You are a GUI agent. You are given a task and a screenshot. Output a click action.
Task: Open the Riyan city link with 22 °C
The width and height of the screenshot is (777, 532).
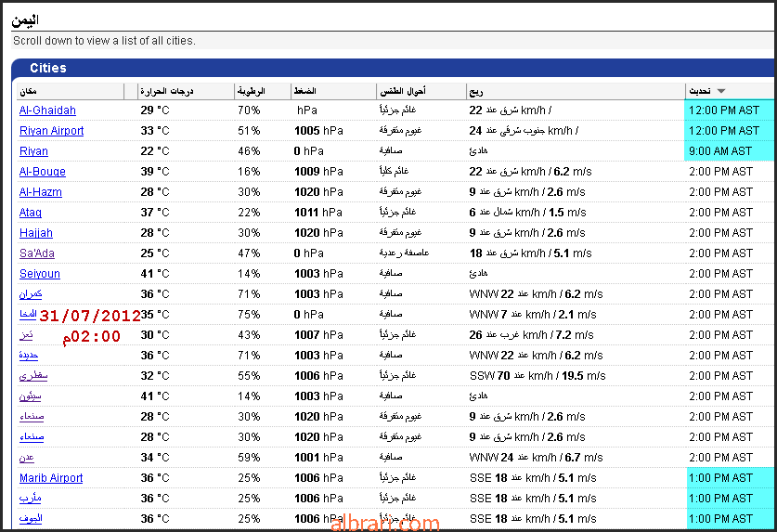[33, 150]
